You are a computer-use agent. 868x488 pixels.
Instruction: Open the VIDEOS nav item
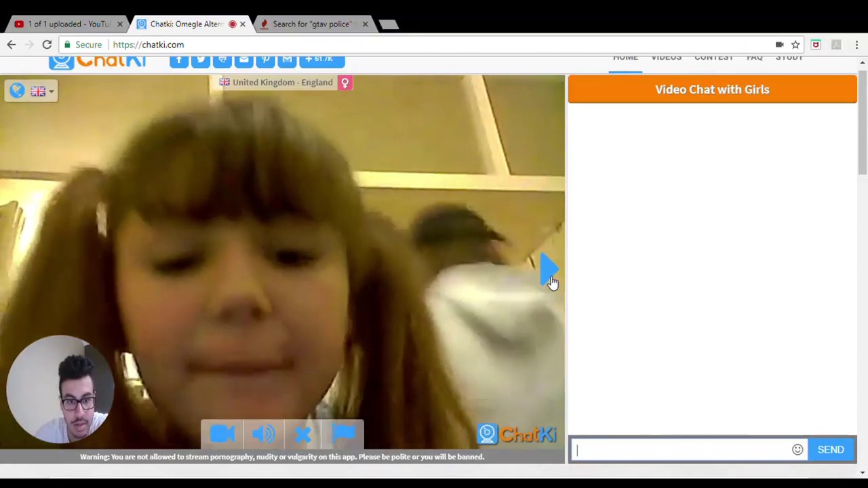[x=666, y=58]
